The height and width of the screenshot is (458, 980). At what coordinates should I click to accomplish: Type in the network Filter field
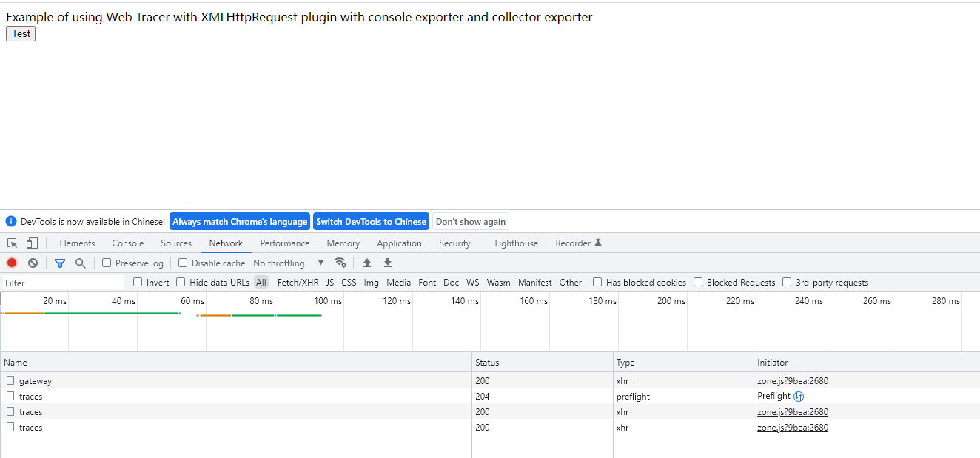click(x=63, y=283)
